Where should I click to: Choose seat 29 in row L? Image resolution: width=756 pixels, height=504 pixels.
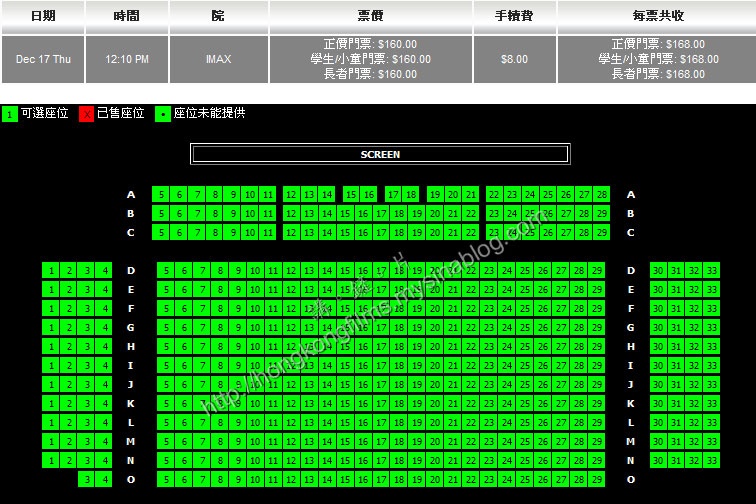point(597,423)
